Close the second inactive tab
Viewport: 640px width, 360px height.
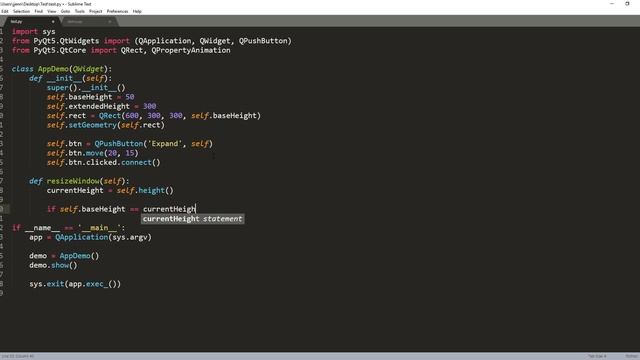click(110, 22)
